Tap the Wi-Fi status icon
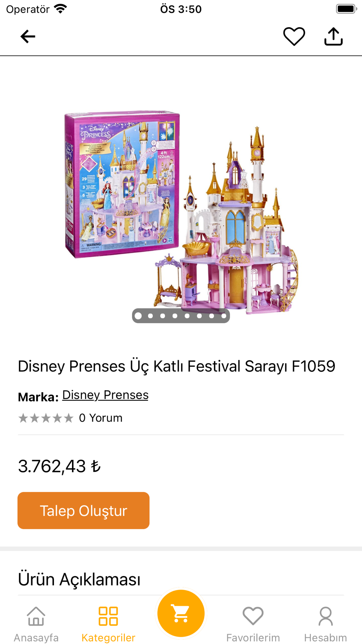This screenshot has height=644, width=362. click(60, 9)
